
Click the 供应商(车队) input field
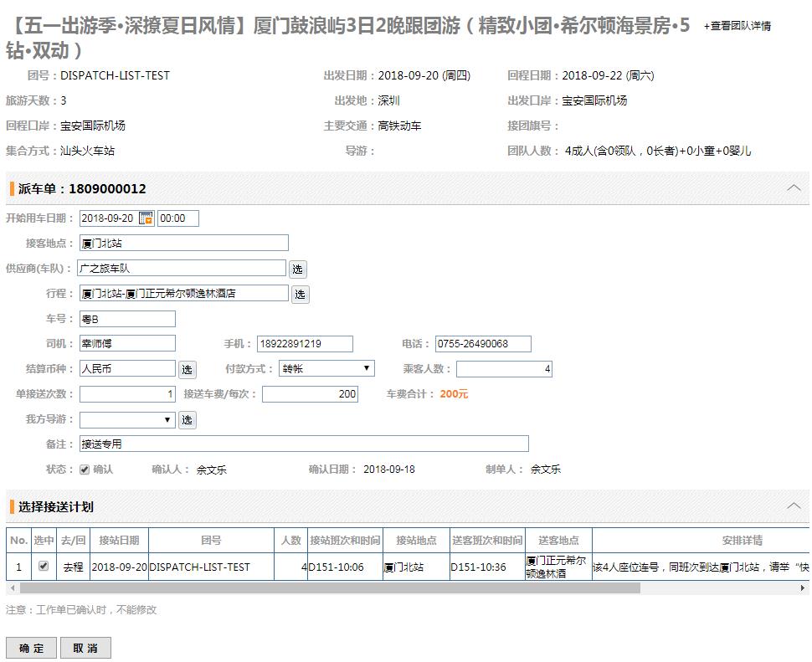pos(182,268)
